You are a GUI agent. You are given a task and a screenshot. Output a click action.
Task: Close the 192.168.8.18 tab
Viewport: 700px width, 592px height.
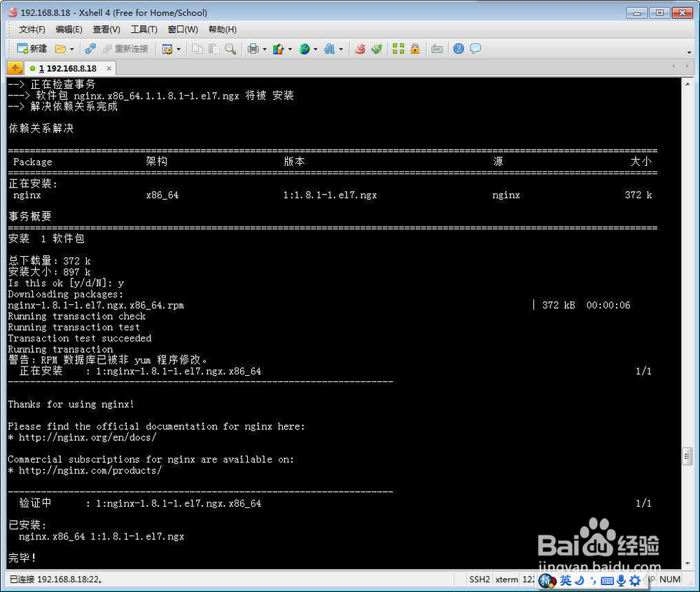[109, 69]
